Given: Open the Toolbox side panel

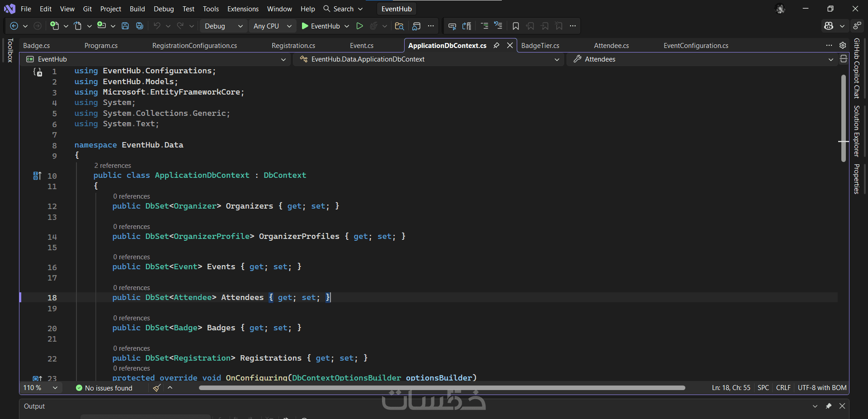Looking at the screenshot, I should point(10,50).
